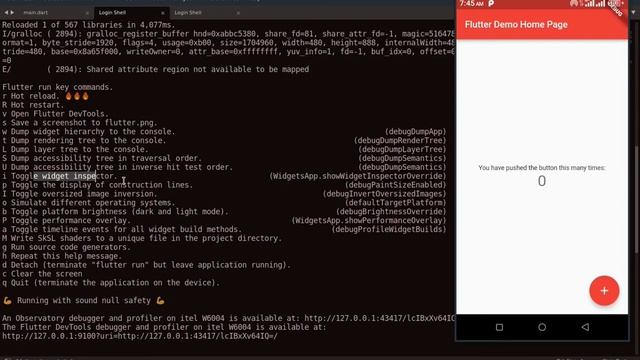Screen dimensions: 640x360
Task: Close the active Login Shell tab
Action: click(x=162, y=13)
